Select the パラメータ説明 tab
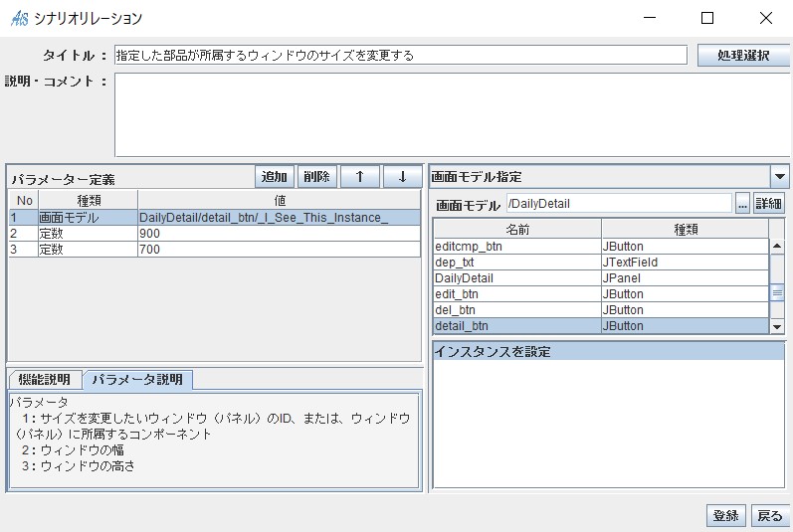 [137, 380]
